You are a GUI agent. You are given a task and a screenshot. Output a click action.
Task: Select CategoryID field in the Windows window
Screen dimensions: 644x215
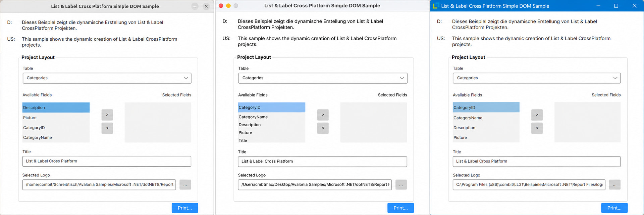pos(486,107)
